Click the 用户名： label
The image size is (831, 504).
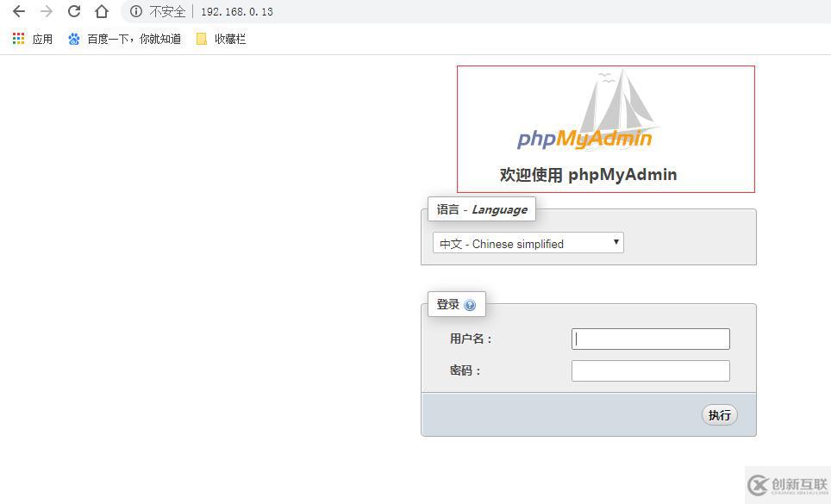click(472, 339)
